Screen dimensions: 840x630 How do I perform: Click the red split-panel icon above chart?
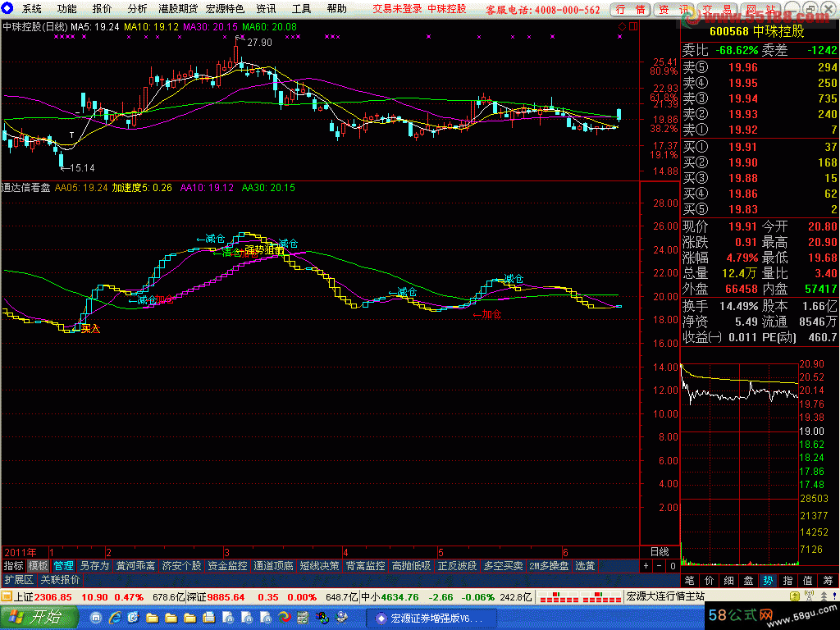pyautogui.click(x=633, y=26)
